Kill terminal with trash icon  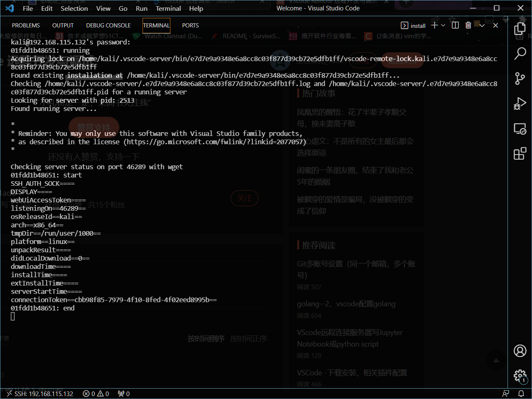pos(468,25)
